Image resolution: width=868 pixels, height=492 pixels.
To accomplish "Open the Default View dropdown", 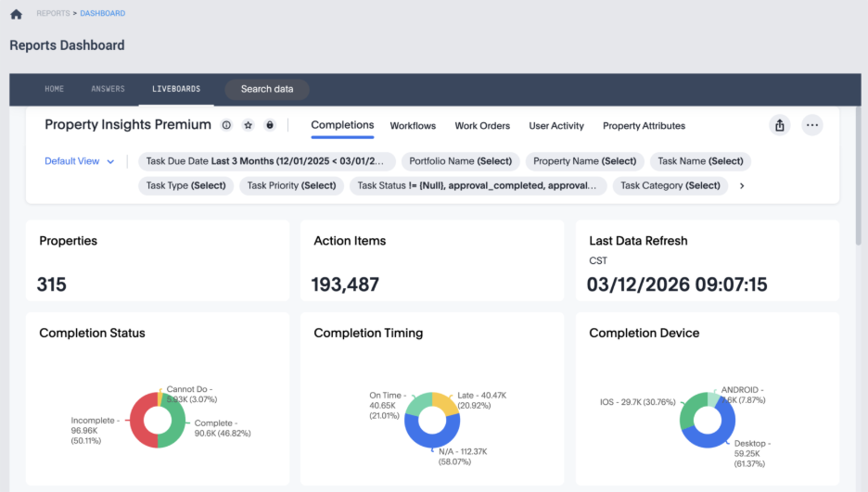I will click(x=80, y=161).
